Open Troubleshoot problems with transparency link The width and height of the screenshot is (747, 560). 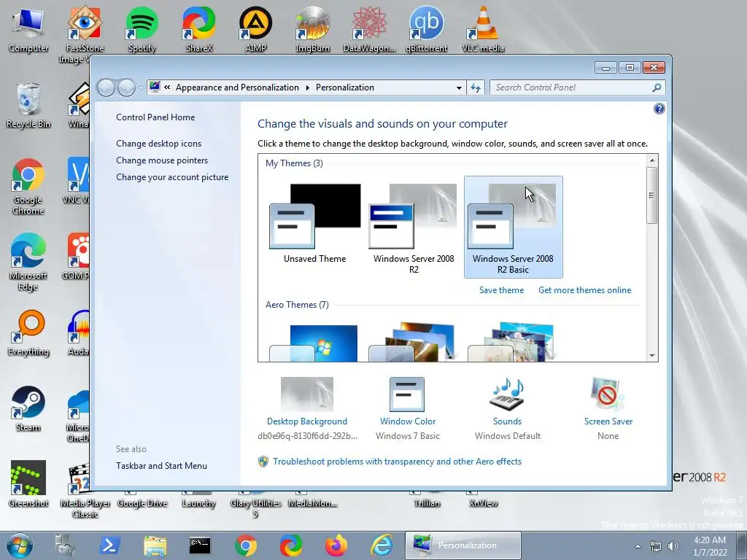coord(397,462)
